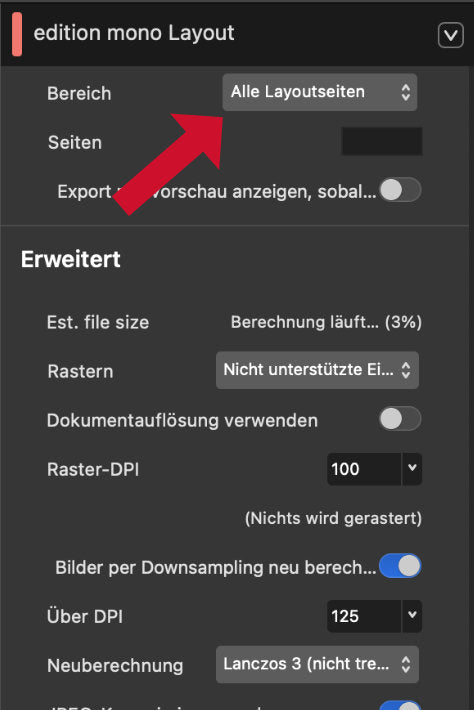This screenshot has width=474, height=710.
Task: Collapse the edition mono Layout panel chevron
Action: 450,35
